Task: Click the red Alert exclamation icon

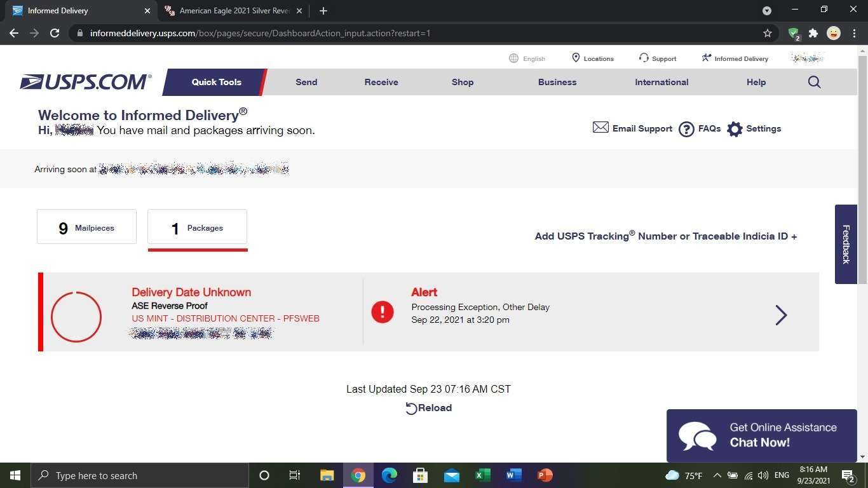Action: pyautogui.click(x=383, y=311)
